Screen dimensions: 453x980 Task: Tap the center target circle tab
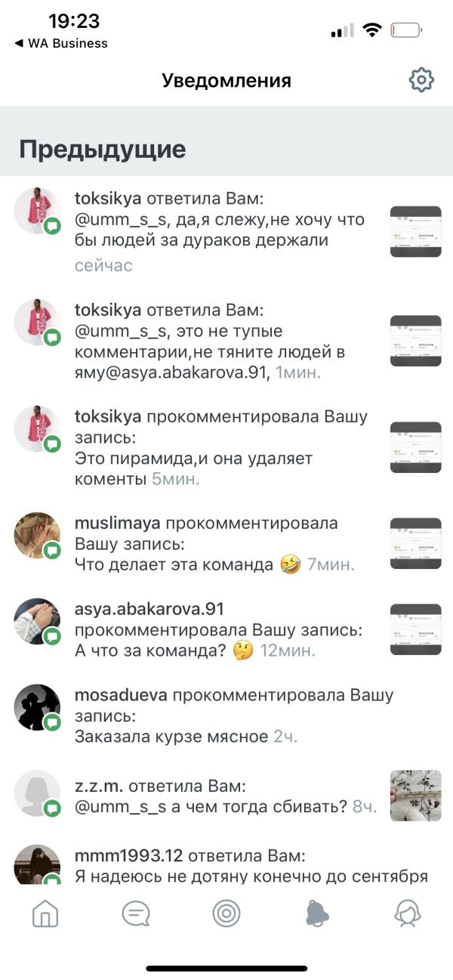[226, 914]
